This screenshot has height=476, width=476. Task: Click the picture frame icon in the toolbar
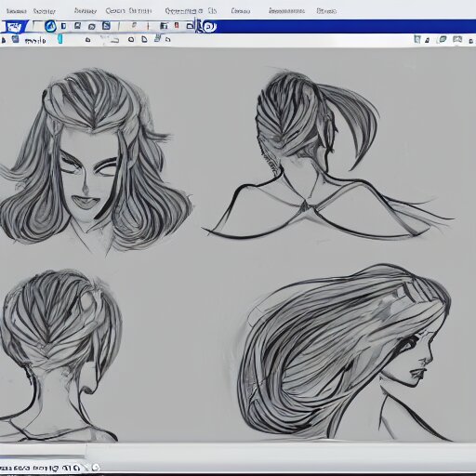point(457,39)
